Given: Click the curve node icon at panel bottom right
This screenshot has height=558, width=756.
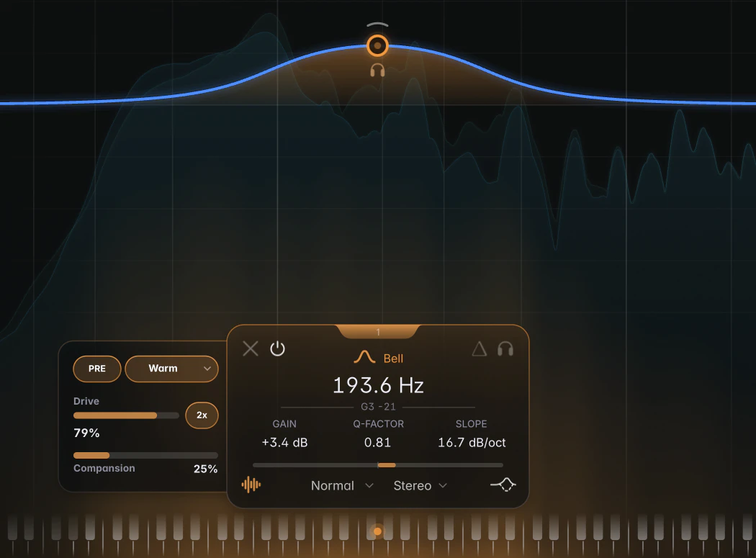Looking at the screenshot, I should [x=503, y=485].
